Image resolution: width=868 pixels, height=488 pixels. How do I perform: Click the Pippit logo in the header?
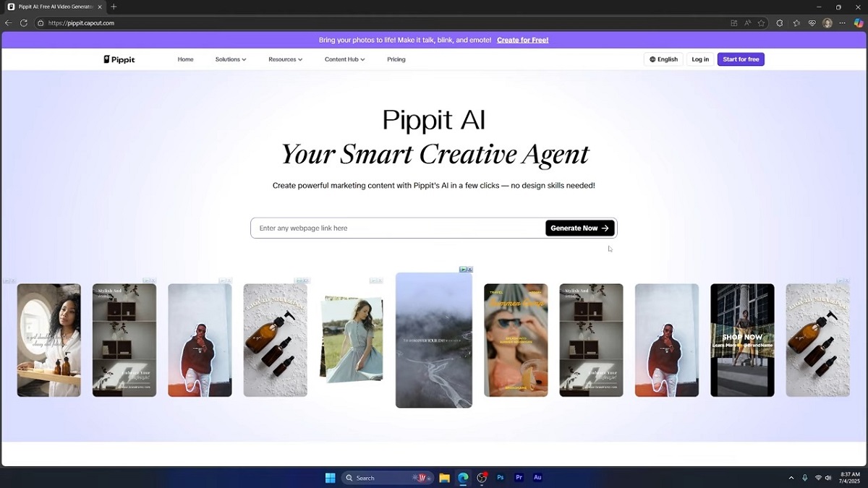119,59
